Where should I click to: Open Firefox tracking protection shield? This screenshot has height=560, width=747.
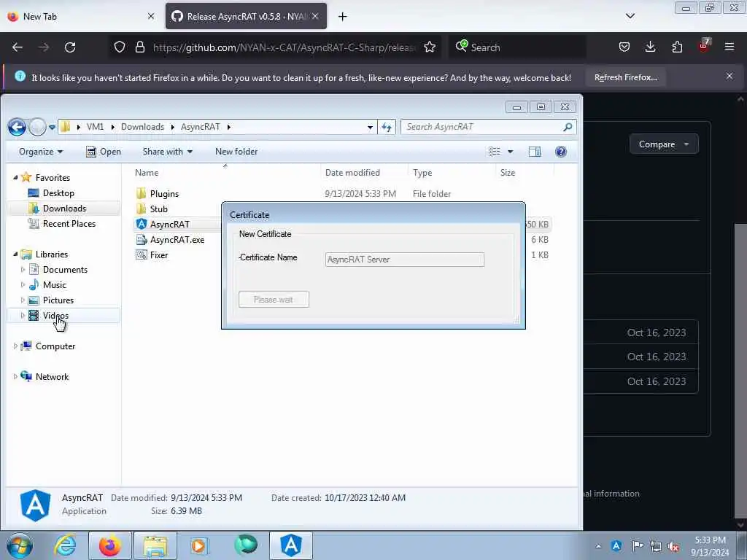pos(120,47)
